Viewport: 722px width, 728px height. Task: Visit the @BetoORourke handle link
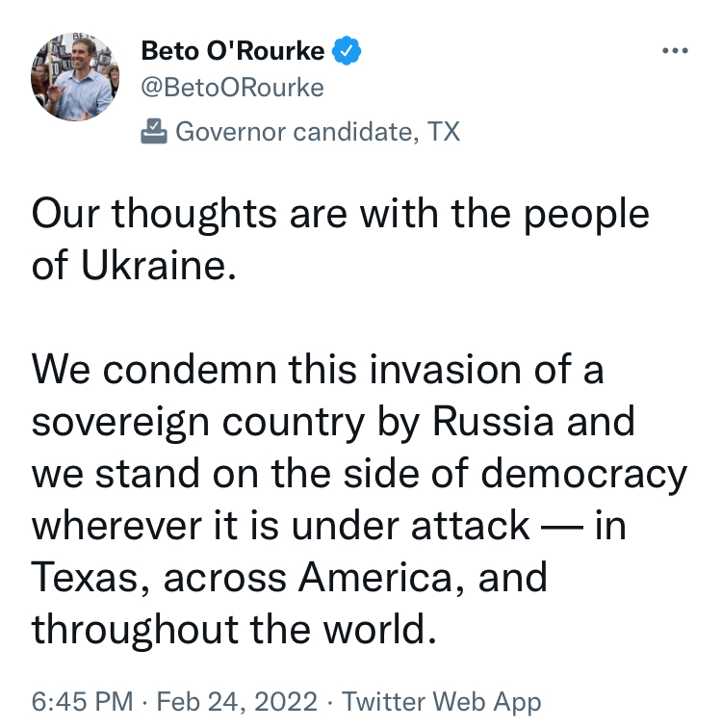pos(232,88)
